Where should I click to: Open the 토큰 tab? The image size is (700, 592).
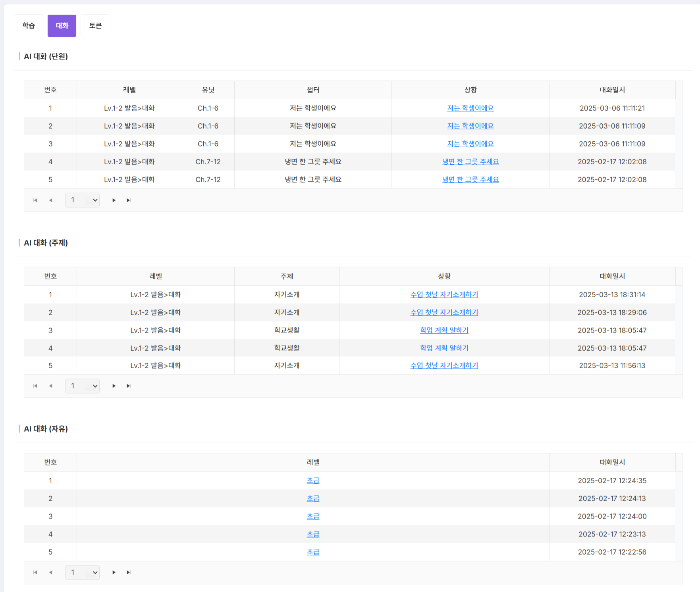pos(95,26)
